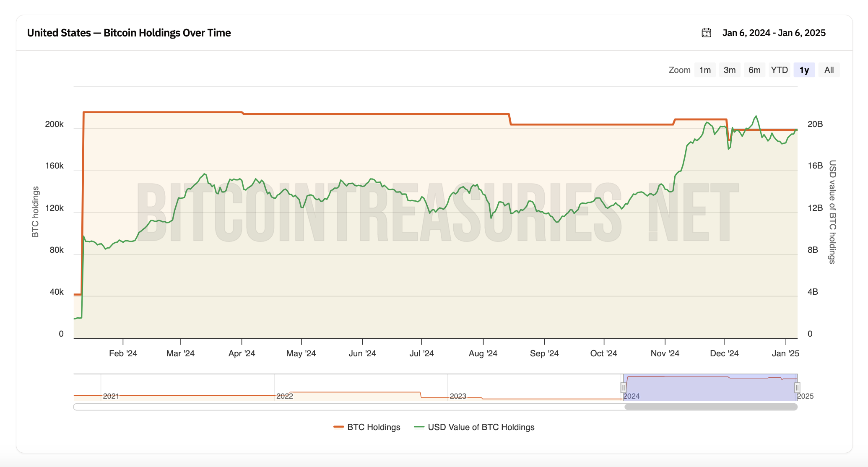Select the 3m zoom range
The width and height of the screenshot is (868, 467).
pos(730,70)
